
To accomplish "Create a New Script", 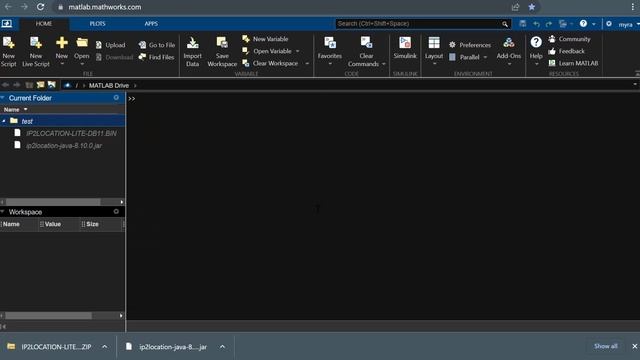I will (9, 52).
